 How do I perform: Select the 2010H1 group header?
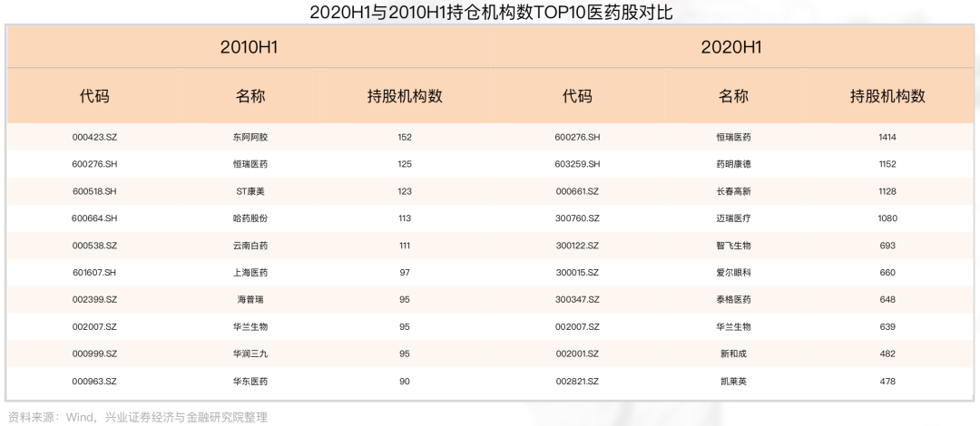pos(249,47)
